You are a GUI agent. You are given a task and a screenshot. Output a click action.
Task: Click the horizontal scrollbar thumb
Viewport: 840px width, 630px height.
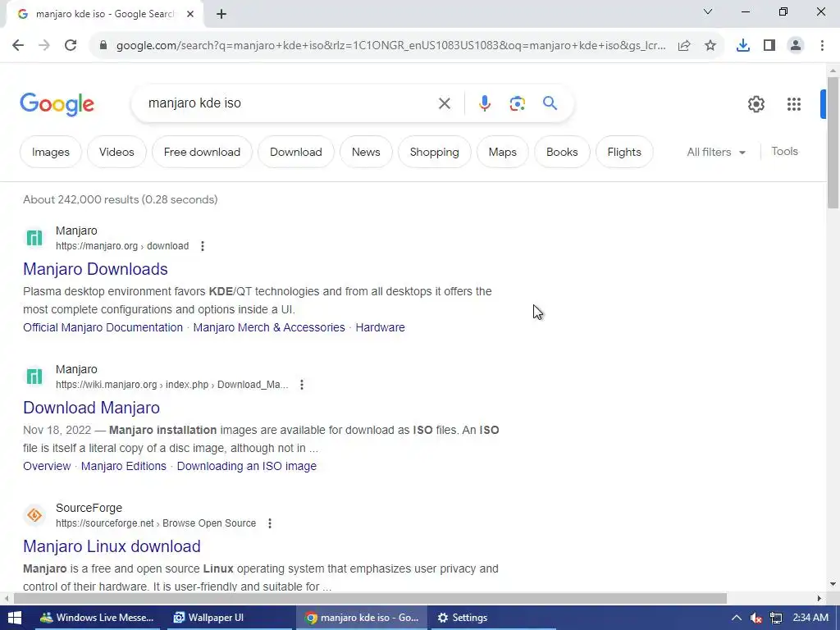click(x=370, y=598)
